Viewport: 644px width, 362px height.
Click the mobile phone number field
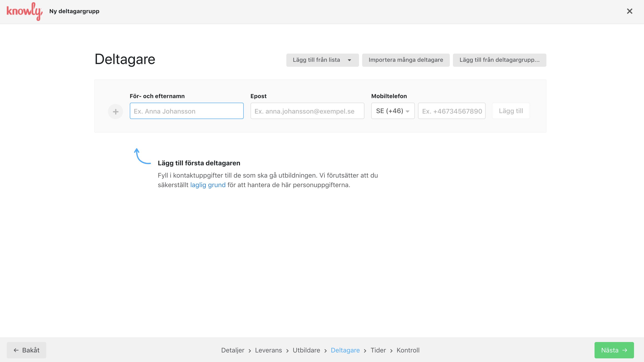click(x=452, y=111)
